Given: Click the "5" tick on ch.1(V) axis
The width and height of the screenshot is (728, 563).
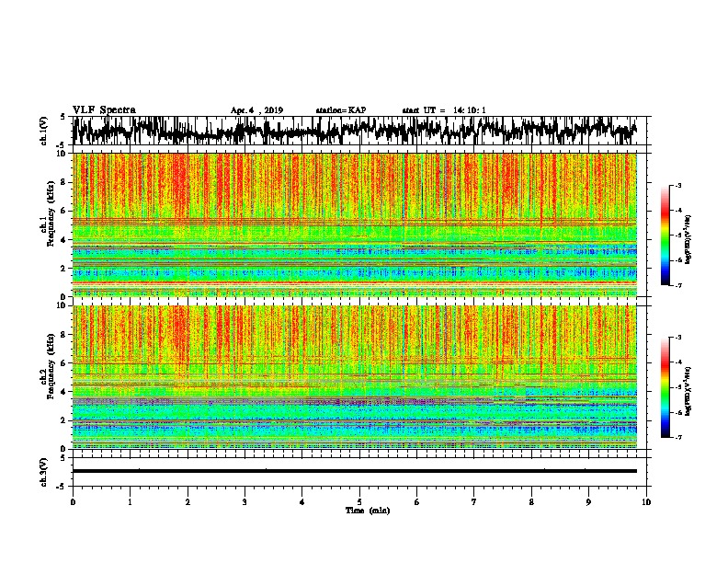Looking at the screenshot, I should click(63, 117).
